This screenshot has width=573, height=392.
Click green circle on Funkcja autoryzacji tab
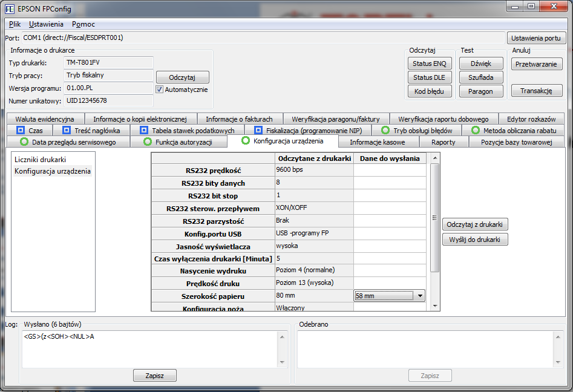click(x=148, y=142)
